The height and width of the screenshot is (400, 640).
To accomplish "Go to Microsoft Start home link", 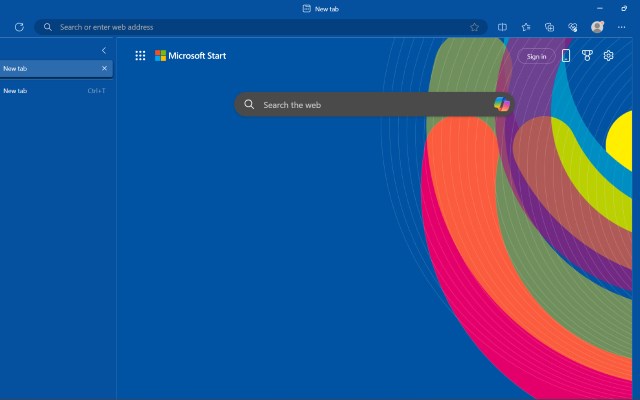I will point(191,56).
